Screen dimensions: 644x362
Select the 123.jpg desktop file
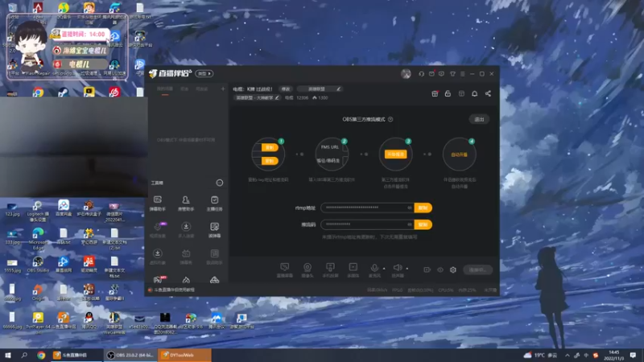tap(12, 209)
